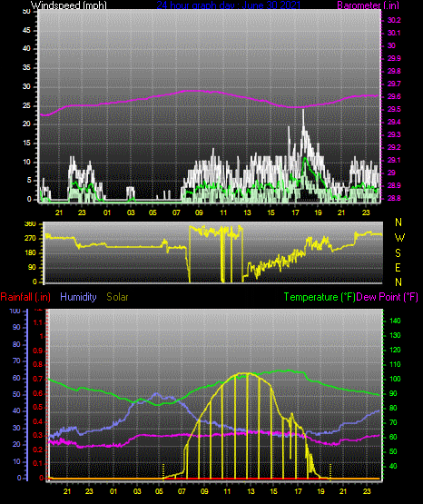Select the 'Dew Point (°F)' legend label
Viewport: 423px width, 504px height.
click(x=388, y=297)
